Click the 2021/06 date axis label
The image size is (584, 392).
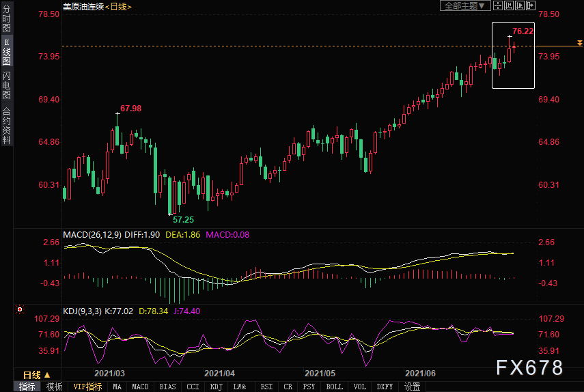pos(420,374)
